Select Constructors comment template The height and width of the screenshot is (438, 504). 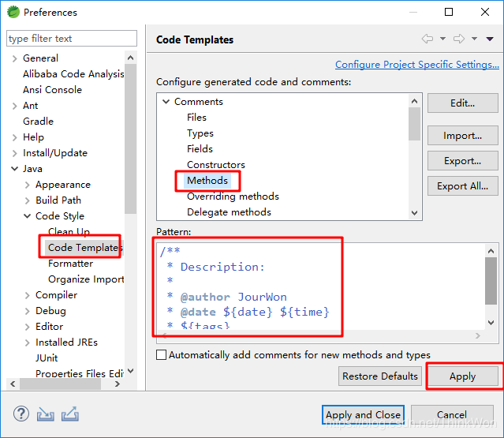[x=216, y=165]
